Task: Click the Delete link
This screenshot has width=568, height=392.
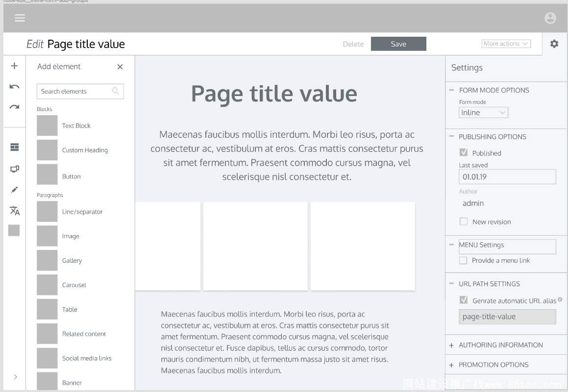Action: [353, 44]
